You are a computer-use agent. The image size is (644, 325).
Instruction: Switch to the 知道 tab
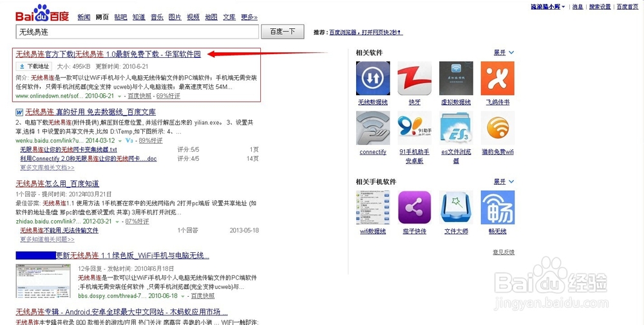139,17
